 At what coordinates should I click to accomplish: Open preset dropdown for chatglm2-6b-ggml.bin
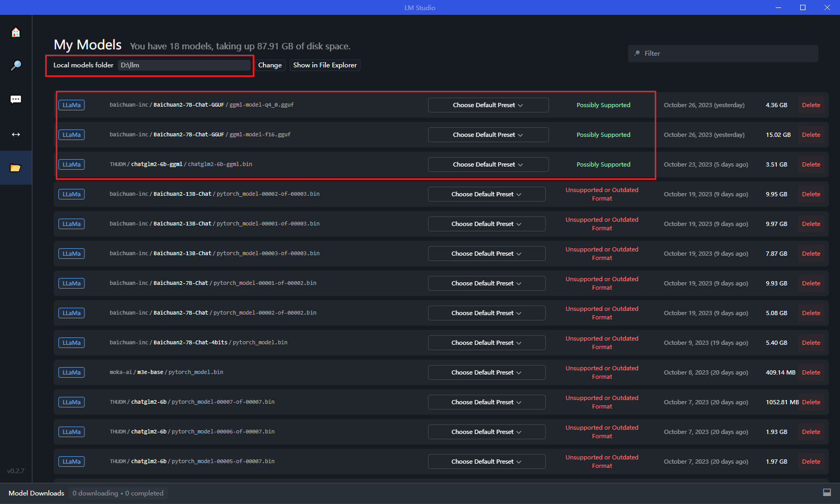488,164
